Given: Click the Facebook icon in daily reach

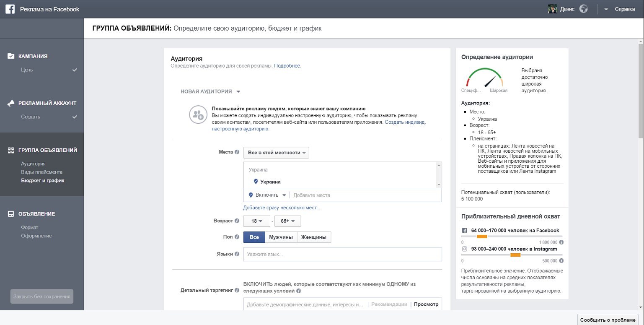Looking at the screenshot, I should [x=464, y=231].
